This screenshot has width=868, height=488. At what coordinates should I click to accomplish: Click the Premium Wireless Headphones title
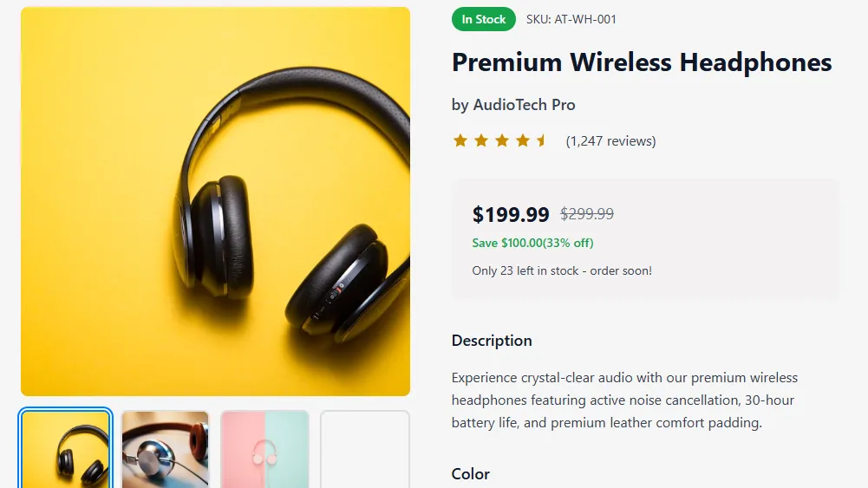click(642, 62)
